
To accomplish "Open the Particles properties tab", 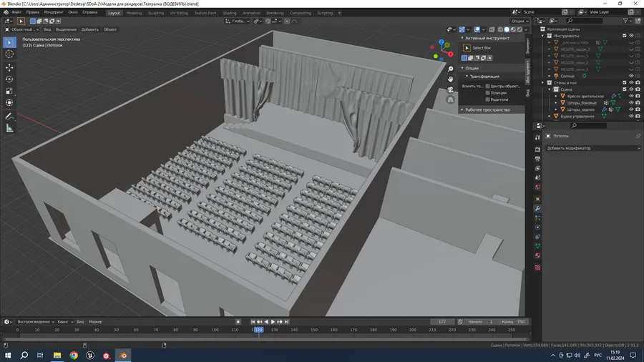I will point(537,218).
